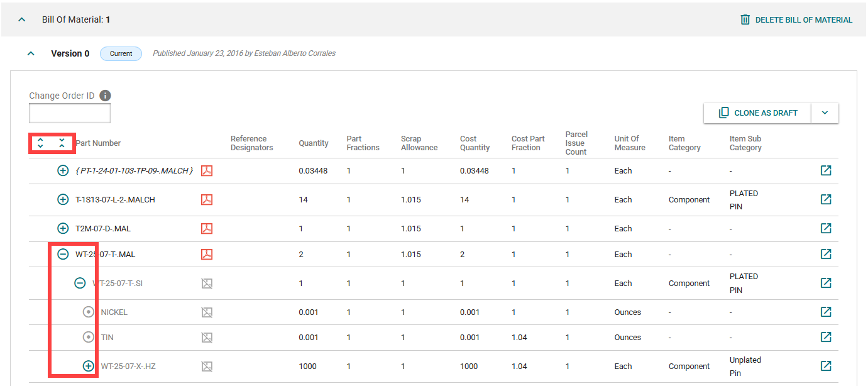Screen dimensions: 868x386
Task: Collapse the WT-25-07-T-.SI sub-row
Action: click(80, 284)
